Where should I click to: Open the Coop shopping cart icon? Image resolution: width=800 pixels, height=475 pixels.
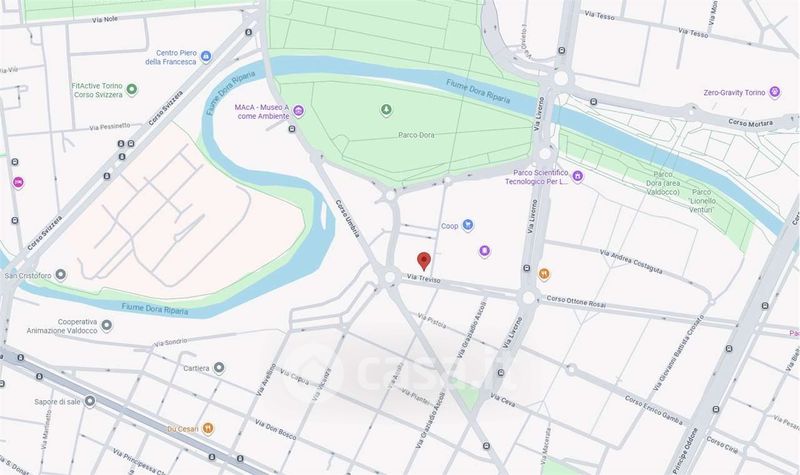(467, 225)
